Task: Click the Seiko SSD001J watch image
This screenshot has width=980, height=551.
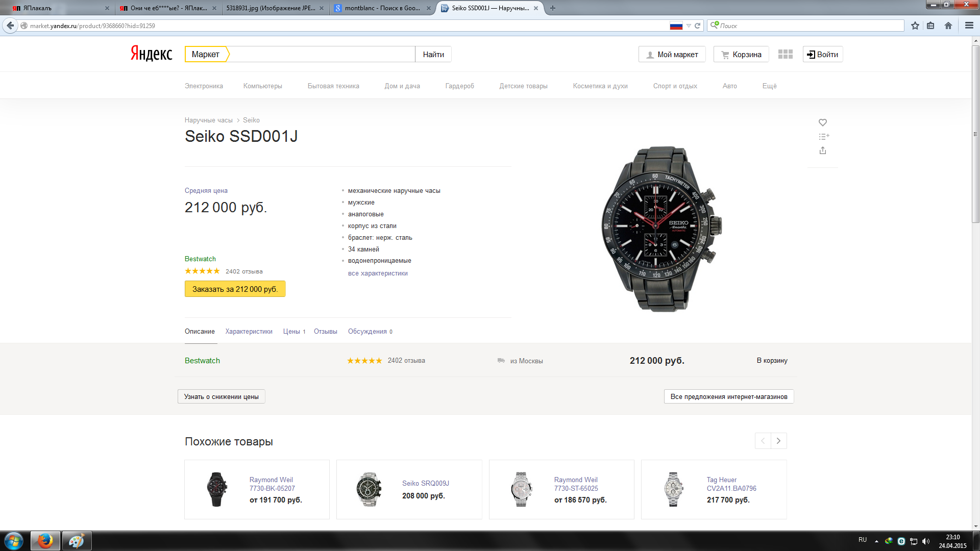Action: 662,229
